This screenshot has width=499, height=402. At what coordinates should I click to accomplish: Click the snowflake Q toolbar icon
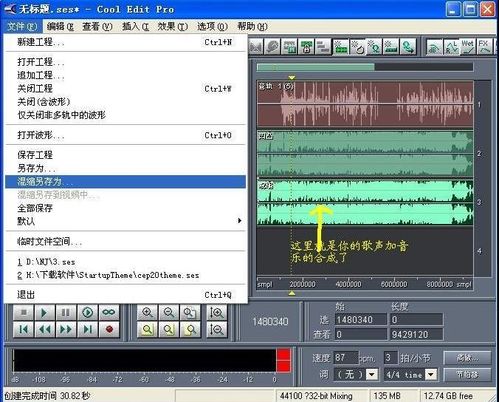coord(374,47)
